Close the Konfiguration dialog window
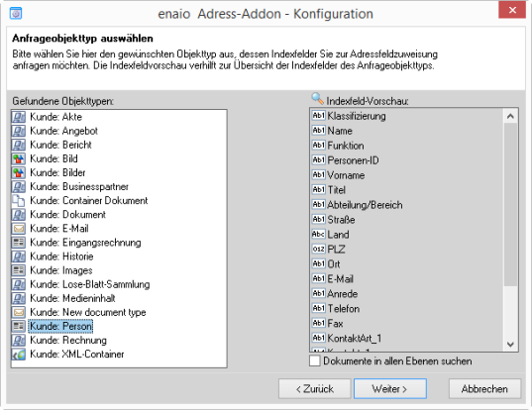Viewport: 532px width, 410px height. 512,10
